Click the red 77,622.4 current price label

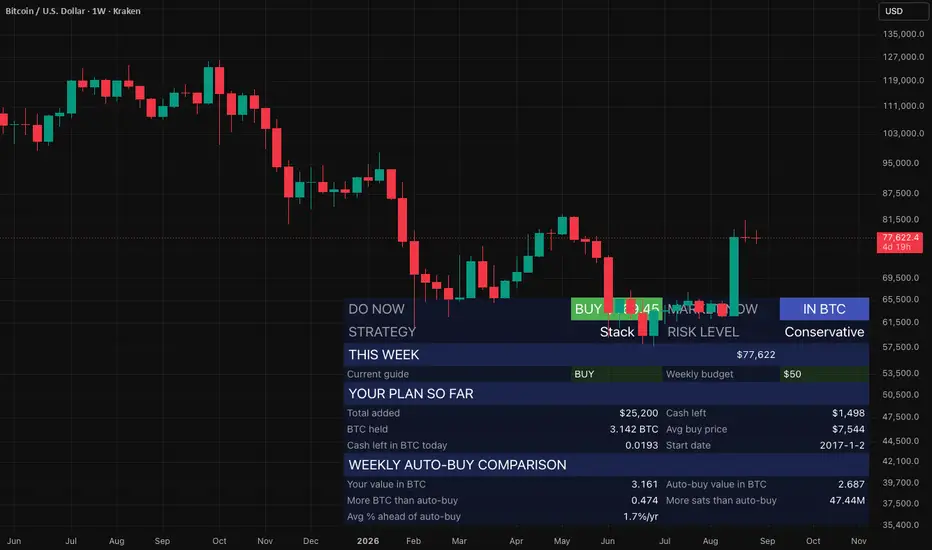[900, 242]
